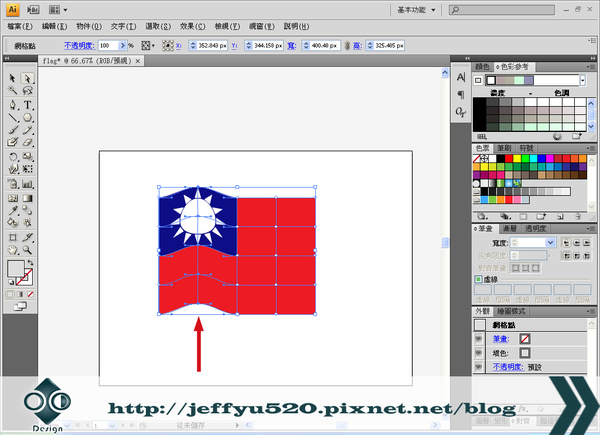Swap fill and stroke colors
This screenshot has width=600, height=435.
pyautogui.click(x=30, y=263)
